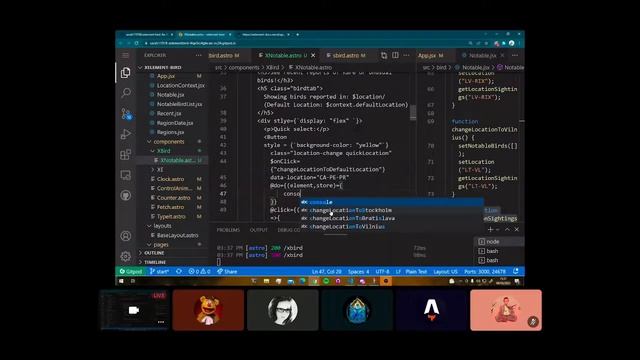Click the left editor vertical scrollbar thumb
The image size is (640, 360).
click(413, 112)
